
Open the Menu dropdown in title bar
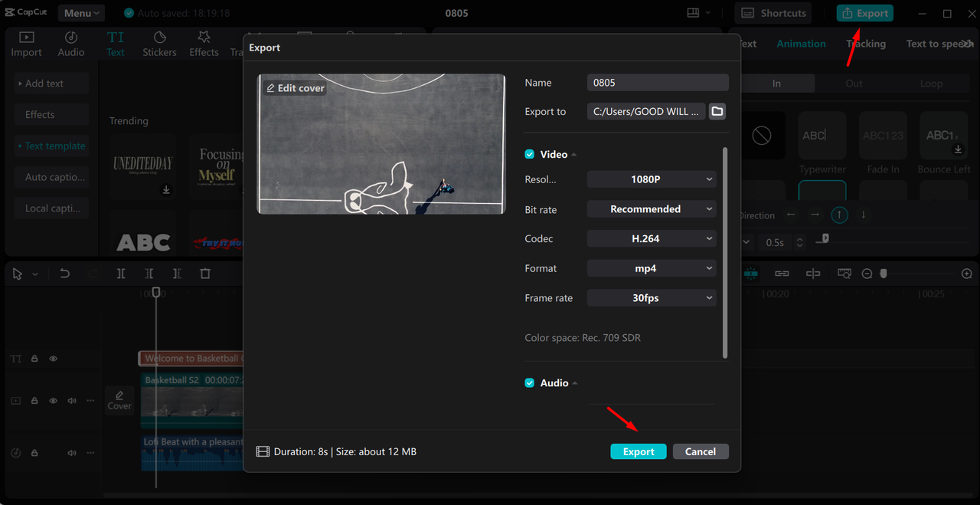[82, 13]
